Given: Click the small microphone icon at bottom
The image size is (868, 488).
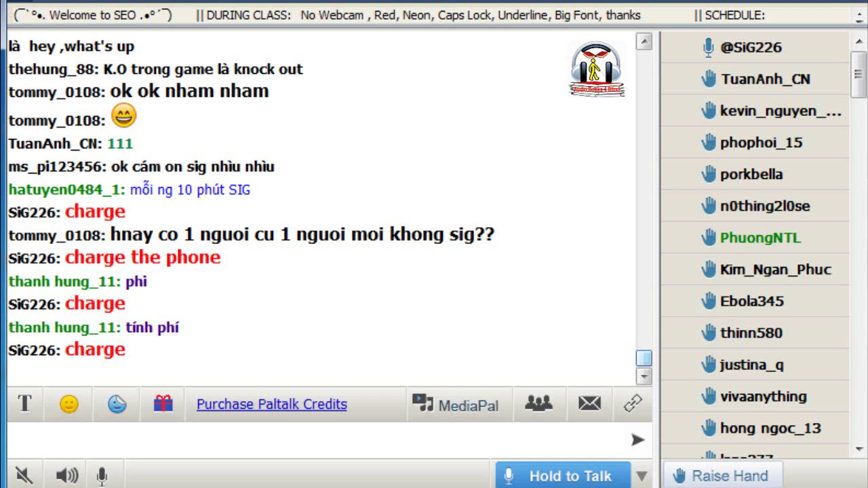Looking at the screenshot, I should click(x=102, y=476).
